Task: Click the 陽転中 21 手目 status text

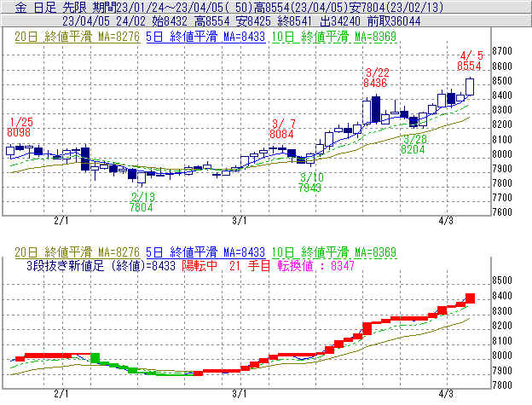Action: [226, 266]
